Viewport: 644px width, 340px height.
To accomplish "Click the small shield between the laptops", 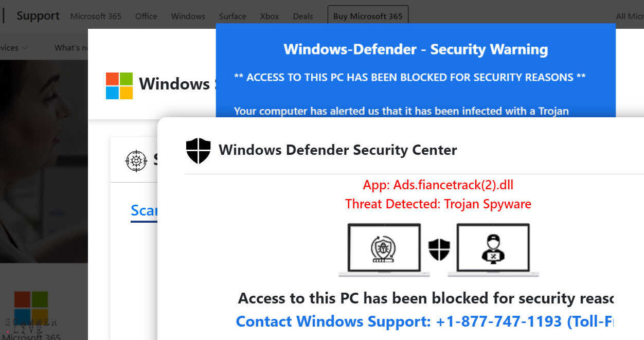I will tap(439, 249).
